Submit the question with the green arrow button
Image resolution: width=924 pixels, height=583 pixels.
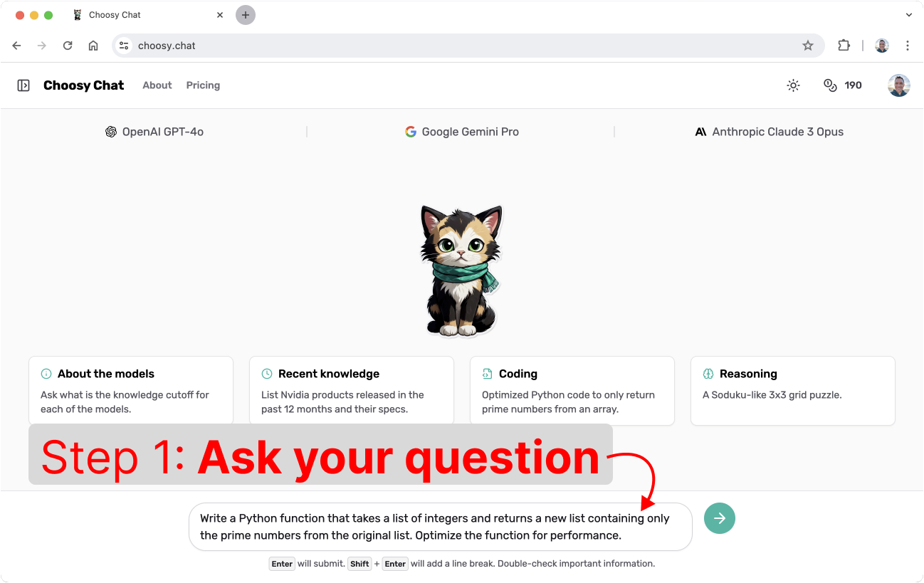(x=720, y=518)
